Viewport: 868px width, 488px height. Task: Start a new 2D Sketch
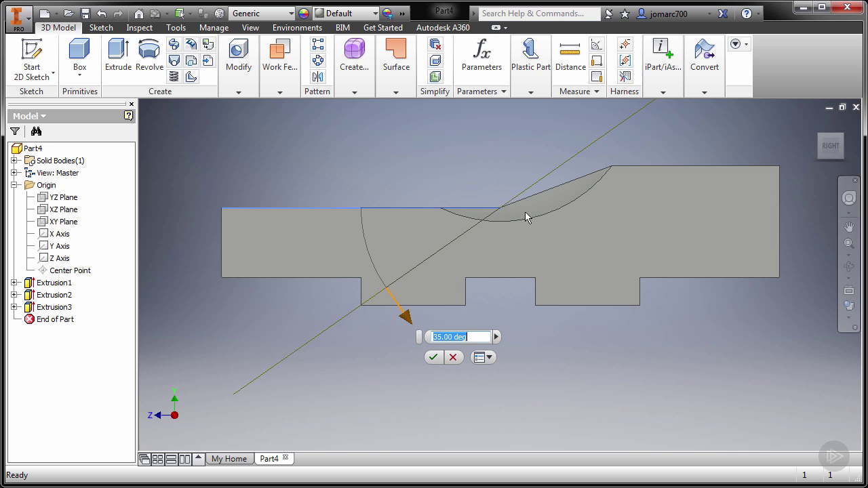coord(31,60)
